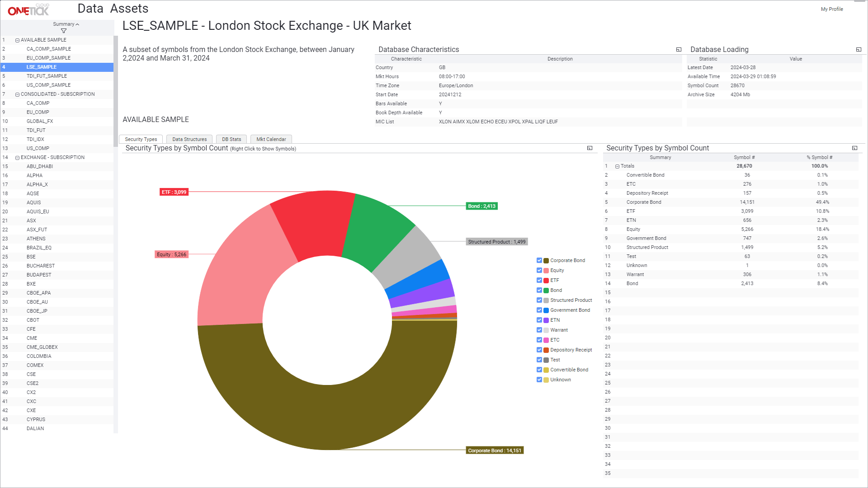The image size is (868, 488).
Task: Disable the Warrant series checkbox
Action: [539, 330]
